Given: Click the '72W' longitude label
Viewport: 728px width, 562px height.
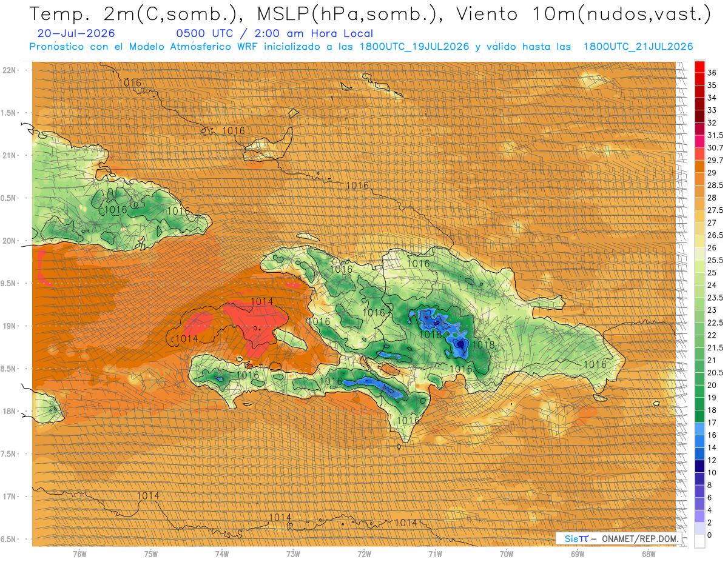Looking at the screenshot, I should [x=364, y=554].
